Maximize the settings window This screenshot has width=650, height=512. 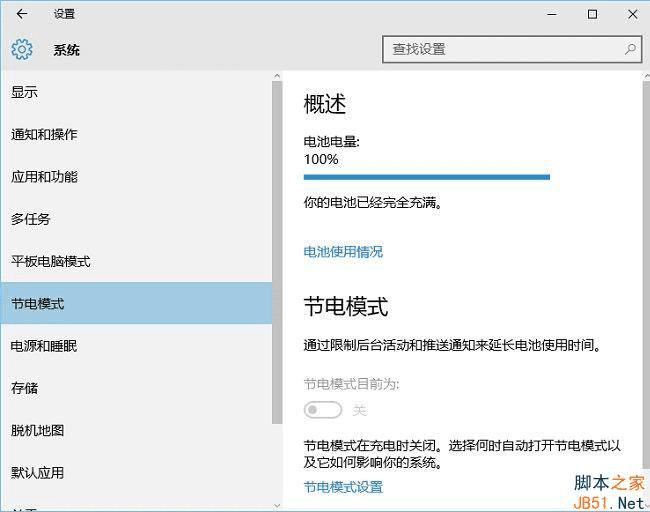click(x=592, y=15)
